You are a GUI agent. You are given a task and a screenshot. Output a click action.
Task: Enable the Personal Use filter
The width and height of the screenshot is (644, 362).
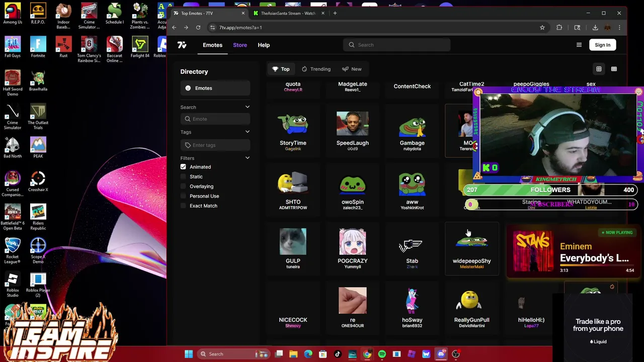pos(183,196)
